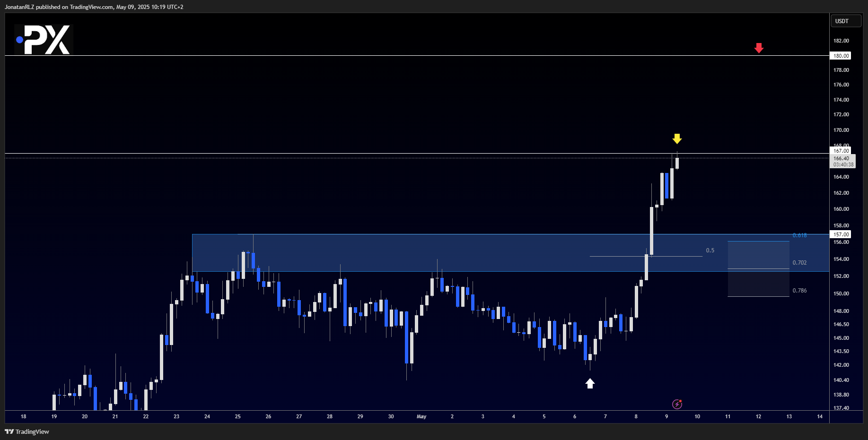The height and width of the screenshot is (440, 868).
Task: Click the 0.786 Fibonacci level label
Action: pyautogui.click(x=799, y=291)
